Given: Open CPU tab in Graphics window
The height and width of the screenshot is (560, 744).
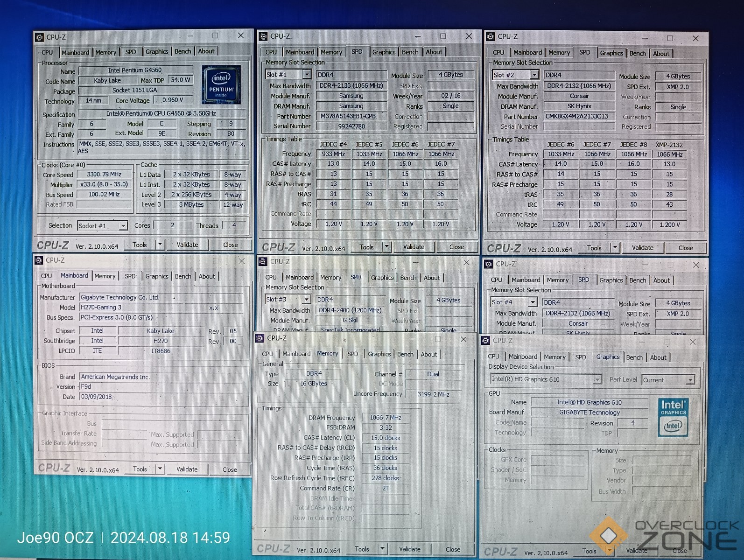Looking at the screenshot, I should (x=493, y=356).
